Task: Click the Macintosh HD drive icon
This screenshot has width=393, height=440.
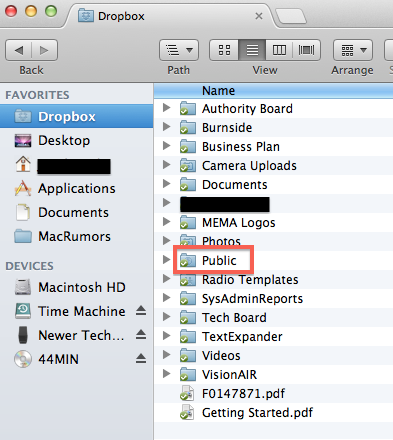Action: [x=23, y=287]
